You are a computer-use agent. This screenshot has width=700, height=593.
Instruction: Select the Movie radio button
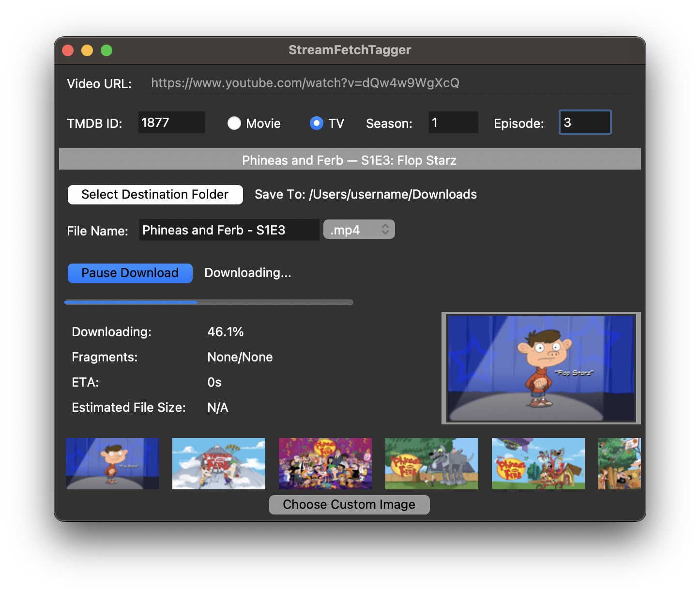point(234,123)
